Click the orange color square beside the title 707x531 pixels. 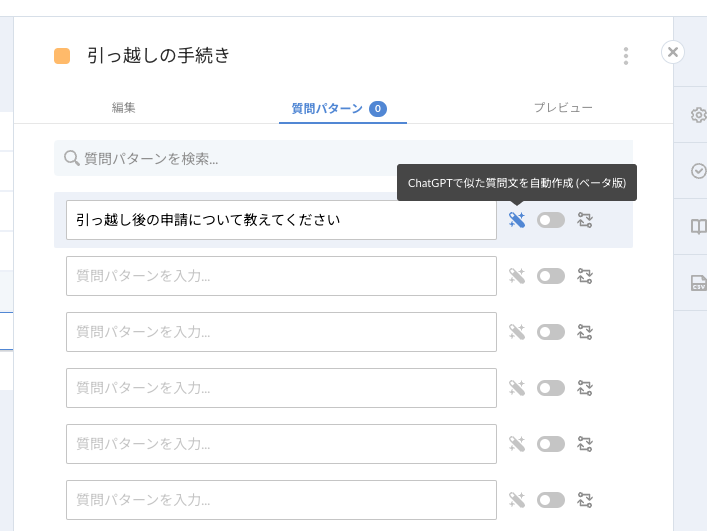[x=62, y=56]
